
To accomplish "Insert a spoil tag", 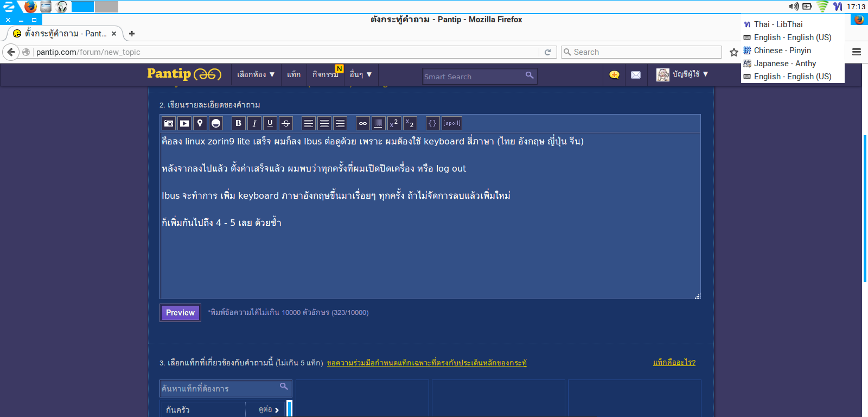I will 452,123.
